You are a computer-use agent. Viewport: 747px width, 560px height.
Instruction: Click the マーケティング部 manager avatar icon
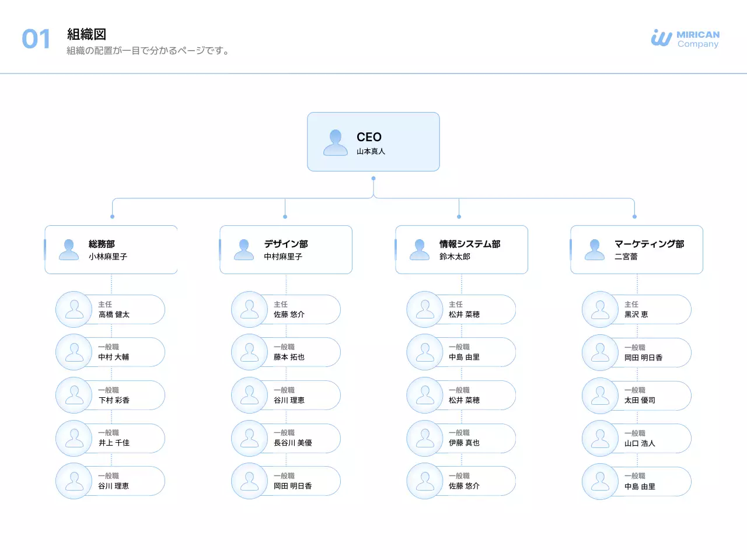[x=595, y=250]
